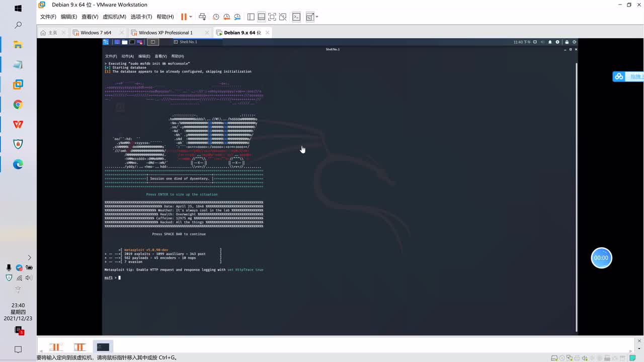
Task: Click the blue cloud upload widget
Action: click(x=628, y=76)
